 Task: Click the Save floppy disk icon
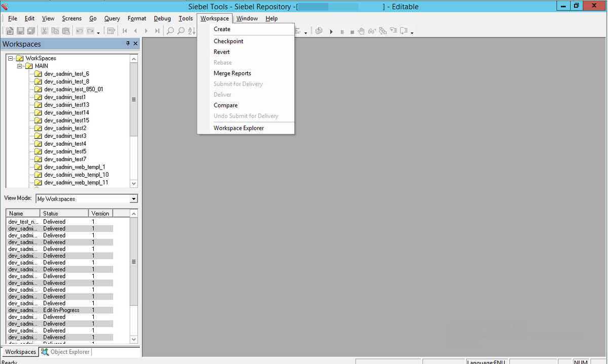pyautogui.click(x=21, y=31)
